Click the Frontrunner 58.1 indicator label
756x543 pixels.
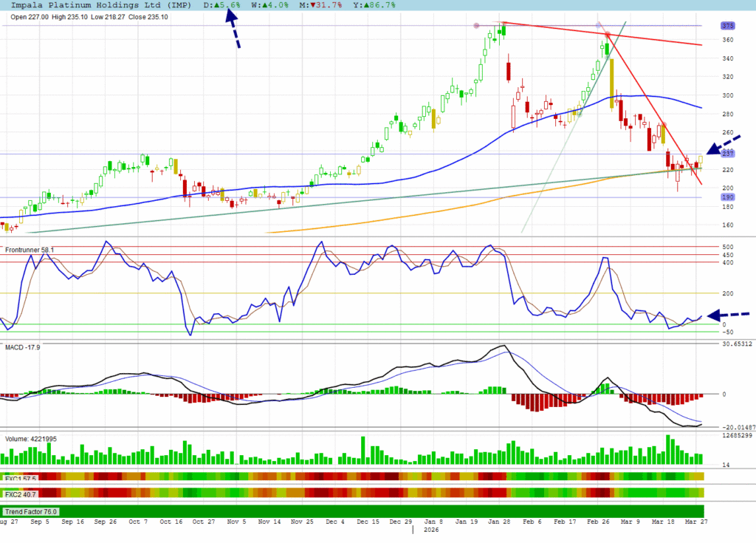[x=30, y=250]
